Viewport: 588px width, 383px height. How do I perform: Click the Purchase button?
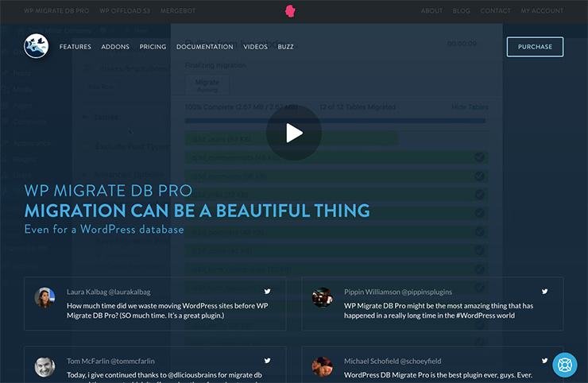coord(535,47)
